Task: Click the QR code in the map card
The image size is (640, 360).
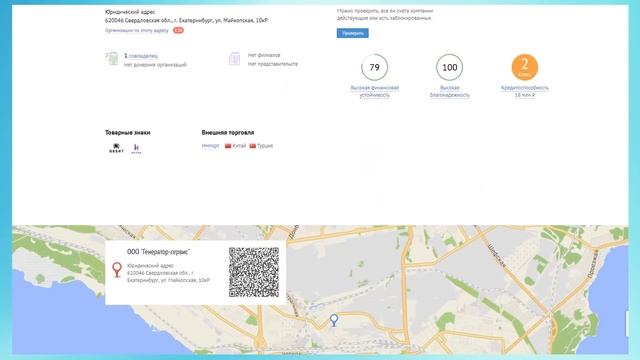Action: [254, 272]
